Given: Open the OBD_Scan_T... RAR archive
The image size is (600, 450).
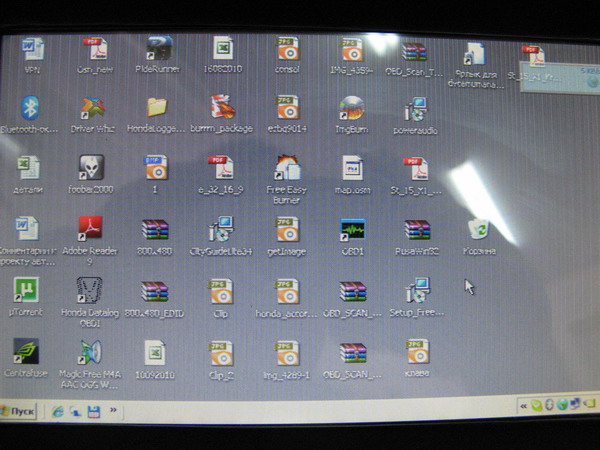Looking at the screenshot, I should 414,51.
